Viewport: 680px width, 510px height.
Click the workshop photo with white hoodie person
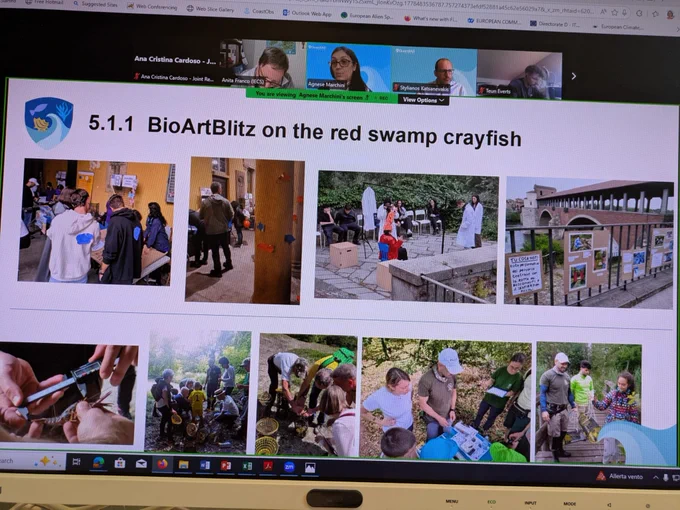96,222
